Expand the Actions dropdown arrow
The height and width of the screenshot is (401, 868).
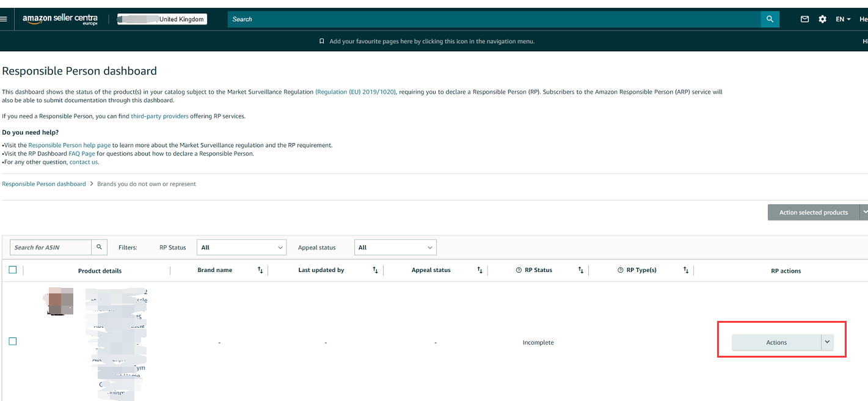click(x=827, y=342)
